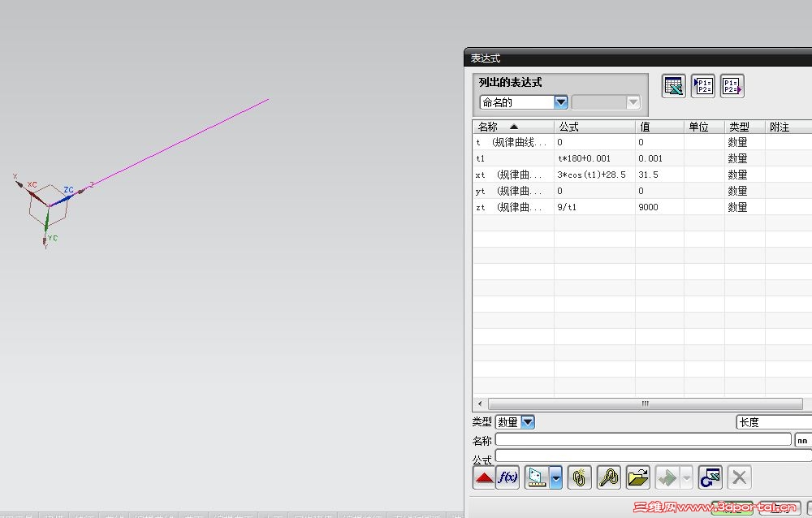812x518 pixels.
Task: Click the create inter-part reference chain icon
Action: 580,477
